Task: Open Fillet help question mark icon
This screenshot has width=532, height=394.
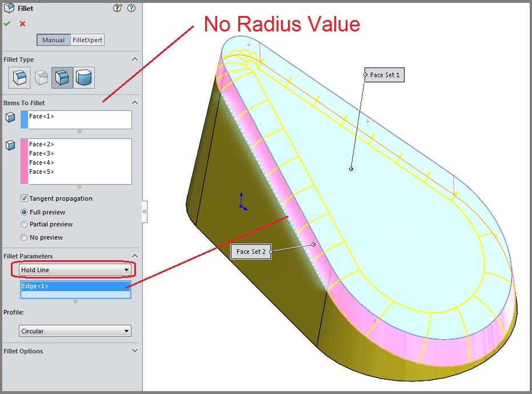Action: coord(131,8)
